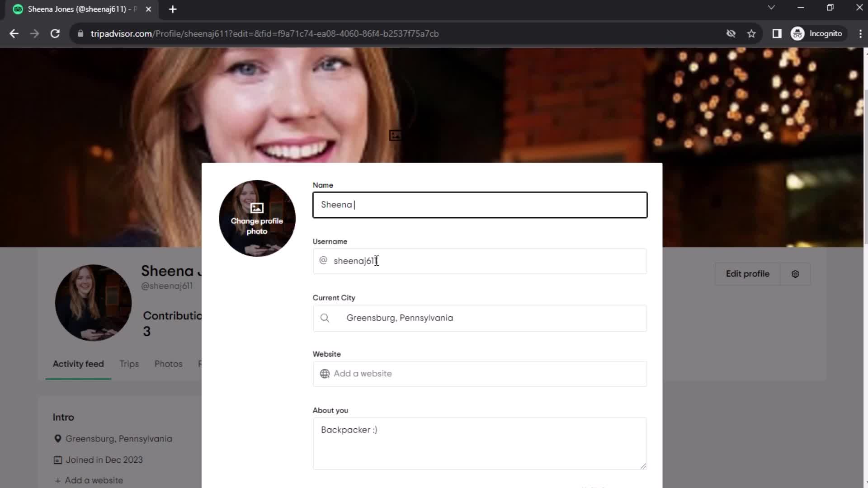
Task: Click the back navigation arrow in browser
Action: [14, 33]
